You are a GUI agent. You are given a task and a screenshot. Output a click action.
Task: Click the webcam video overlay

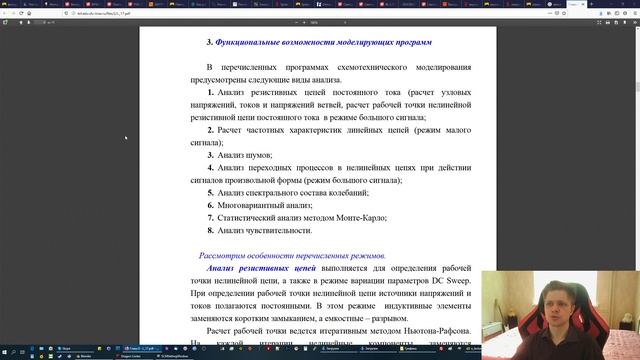560,315
